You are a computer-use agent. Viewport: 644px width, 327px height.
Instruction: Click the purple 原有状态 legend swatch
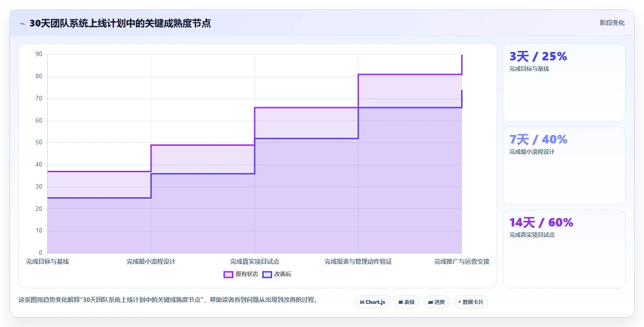[x=228, y=274]
